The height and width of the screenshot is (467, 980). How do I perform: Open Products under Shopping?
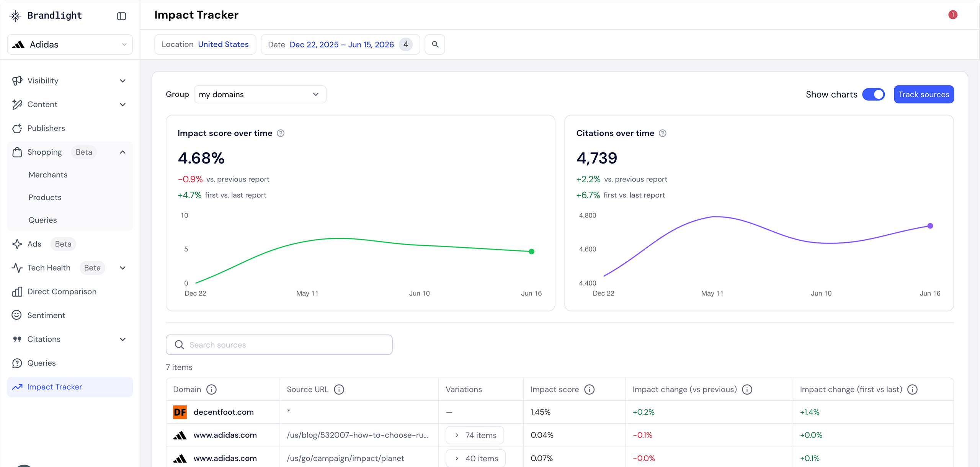click(x=45, y=197)
